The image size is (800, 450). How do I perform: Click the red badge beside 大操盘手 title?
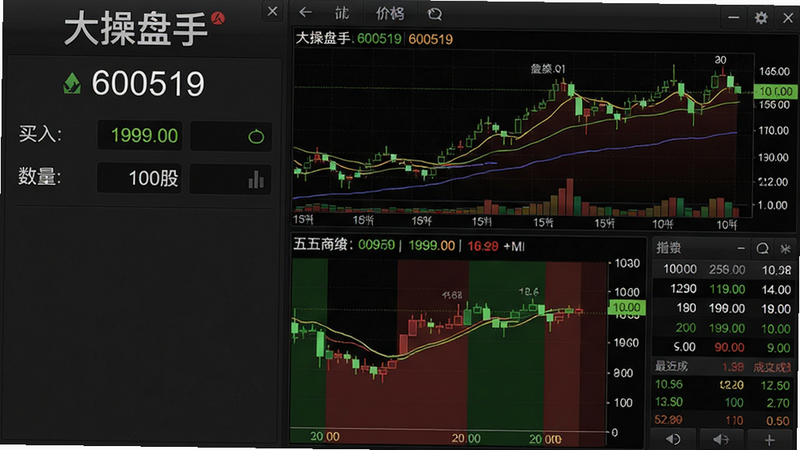(218, 18)
